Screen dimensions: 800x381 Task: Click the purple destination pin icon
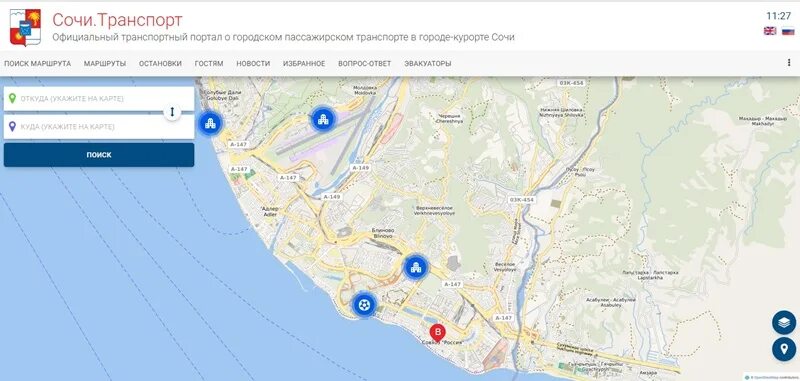(12, 126)
